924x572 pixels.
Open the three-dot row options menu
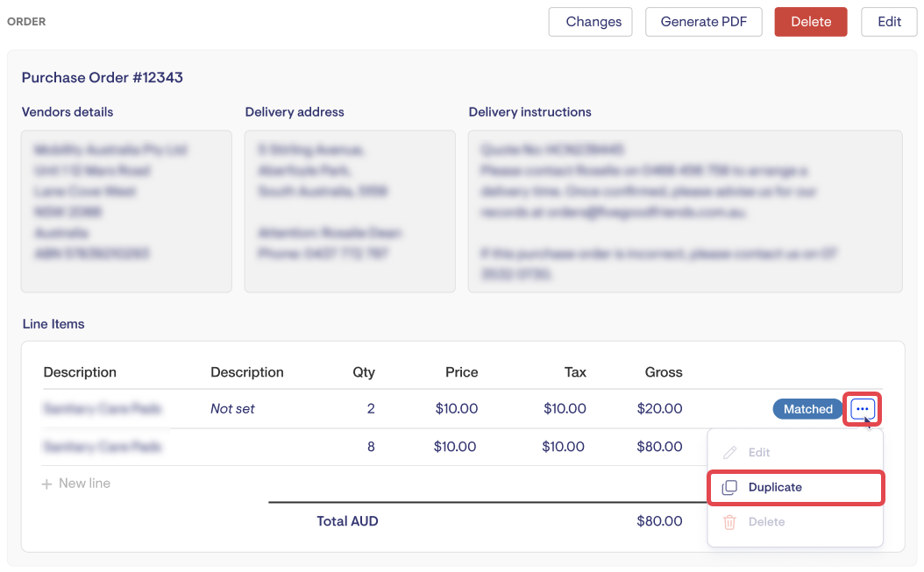pyautogui.click(x=862, y=409)
